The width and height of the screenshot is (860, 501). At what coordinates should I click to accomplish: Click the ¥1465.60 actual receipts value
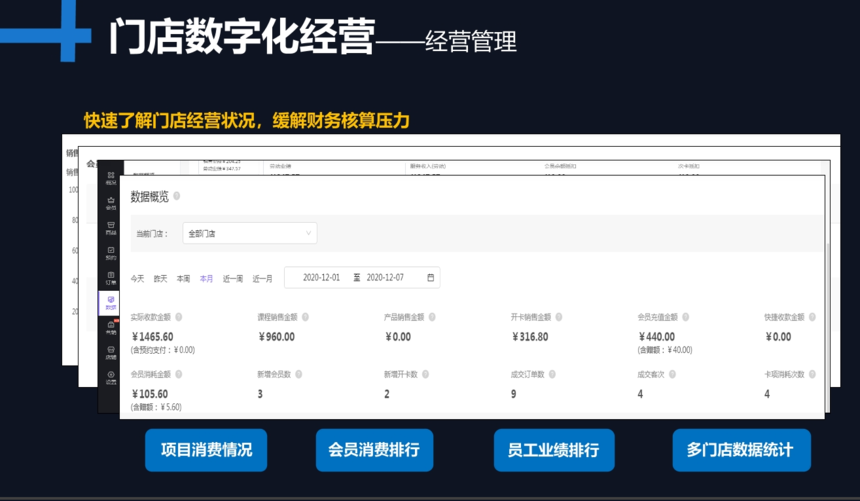[x=152, y=337]
